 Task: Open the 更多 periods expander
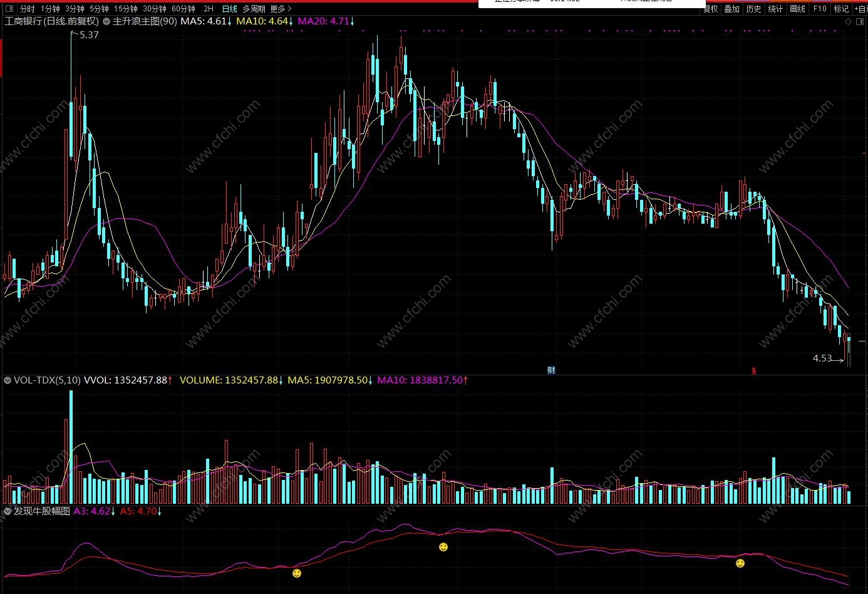(x=281, y=9)
